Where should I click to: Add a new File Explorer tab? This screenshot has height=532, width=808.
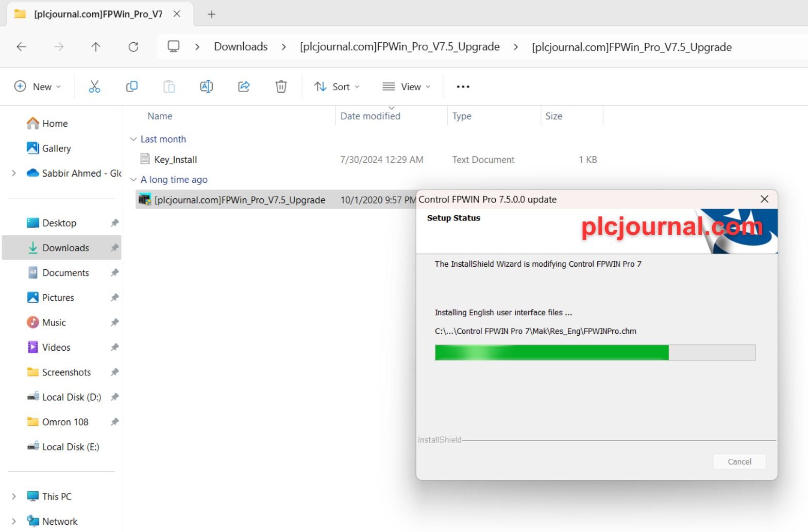coord(211,14)
